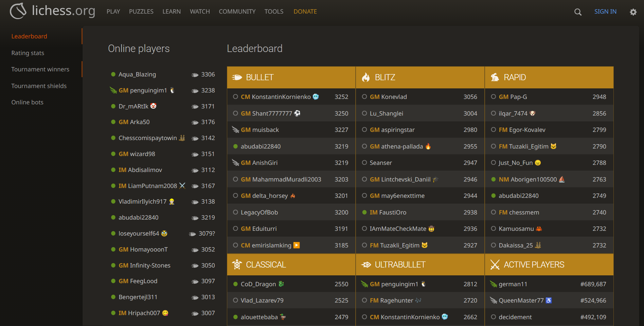Screen dimensions: 644x326
Task: Click wheelchair flair beside QueenMaster77
Action: [x=549, y=300]
